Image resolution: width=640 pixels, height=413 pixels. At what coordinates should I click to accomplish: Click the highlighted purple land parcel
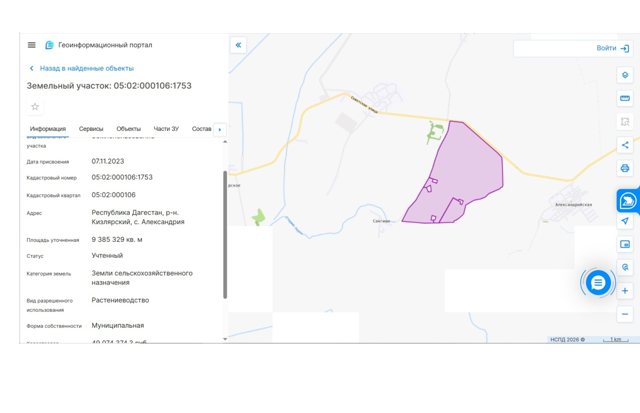(x=465, y=171)
